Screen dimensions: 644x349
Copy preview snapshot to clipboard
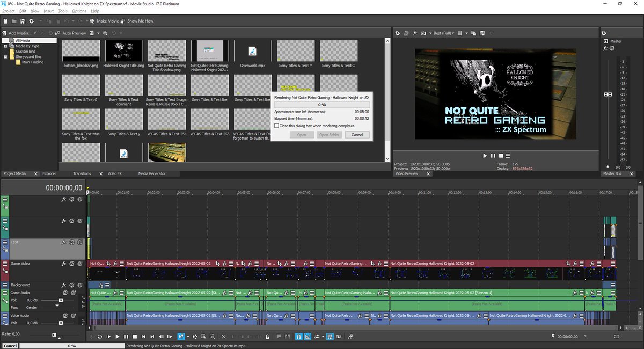click(x=473, y=33)
